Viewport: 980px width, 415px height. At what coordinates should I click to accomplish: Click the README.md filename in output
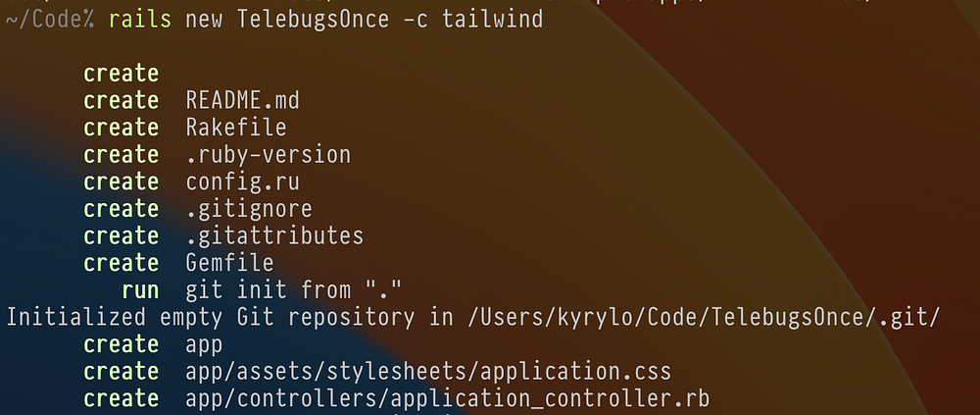click(242, 100)
